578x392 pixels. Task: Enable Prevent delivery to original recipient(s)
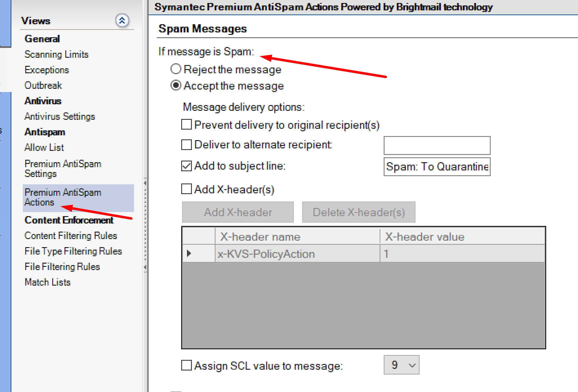(x=187, y=125)
